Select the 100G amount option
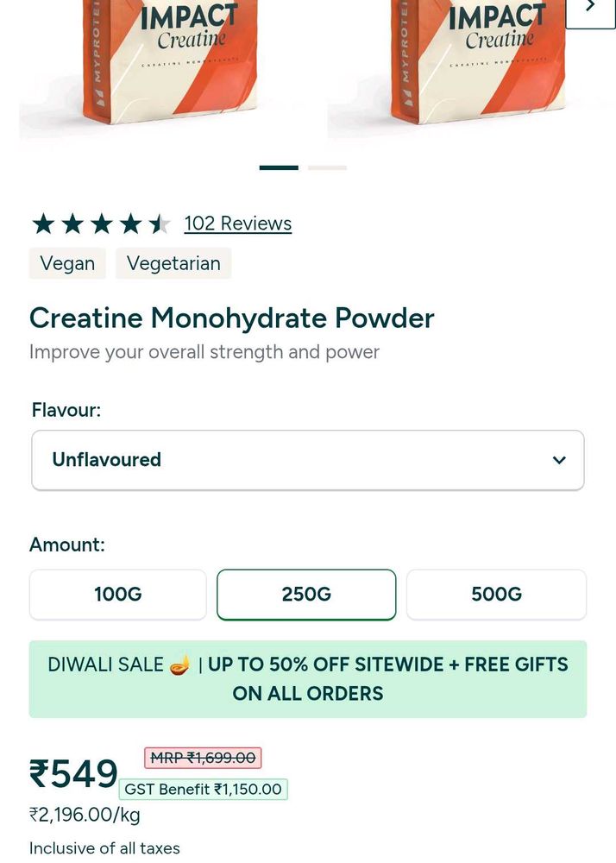Image resolution: width=616 pixels, height=863 pixels. pyautogui.click(x=118, y=595)
